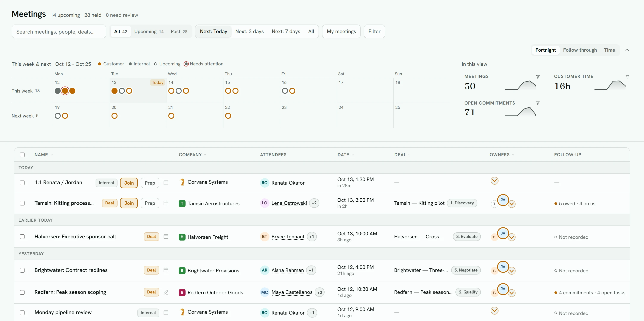The width and height of the screenshot is (644, 321).
Task: Click calendar icon on Halvorsen Executive sponsor call row
Action: pyautogui.click(x=166, y=236)
